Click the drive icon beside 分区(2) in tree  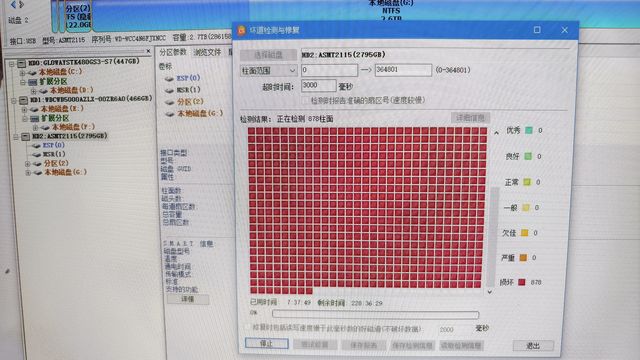coord(38,164)
